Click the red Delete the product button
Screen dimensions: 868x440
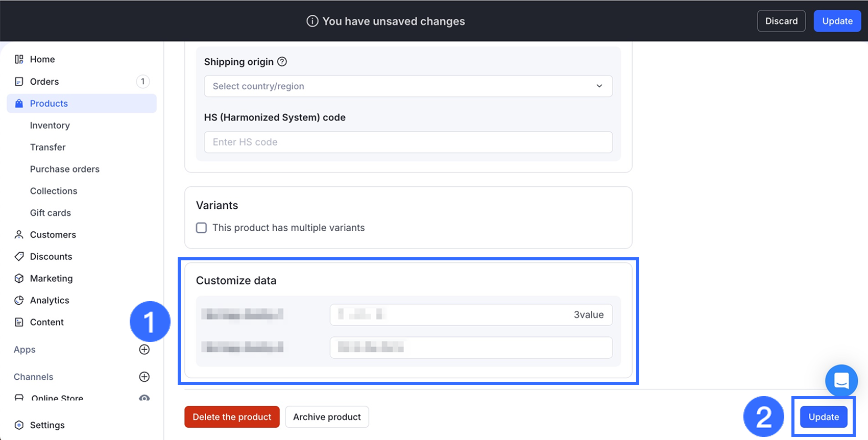click(x=232, y=417)
